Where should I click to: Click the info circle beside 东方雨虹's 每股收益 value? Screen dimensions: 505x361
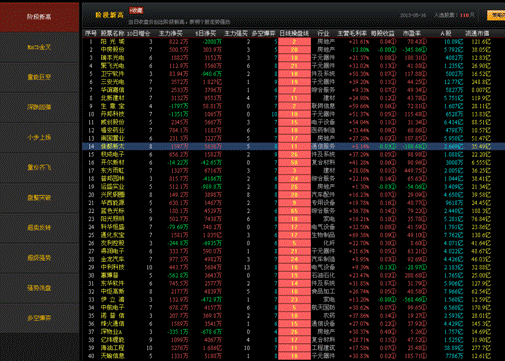point(393,171)
